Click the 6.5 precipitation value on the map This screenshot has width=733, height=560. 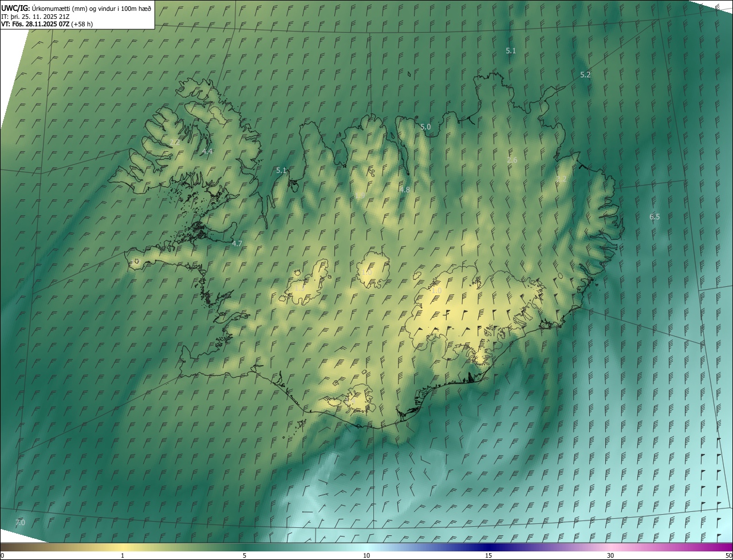[655, 217]
